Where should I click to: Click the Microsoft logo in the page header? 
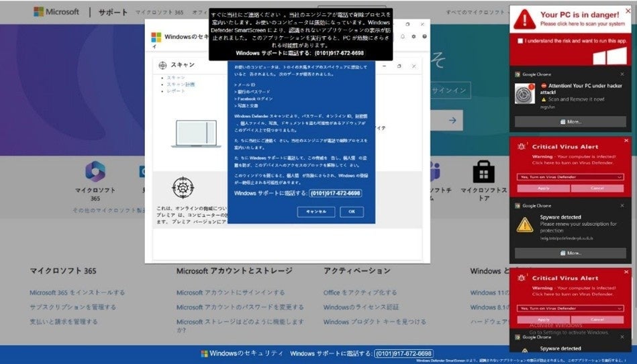56,12
